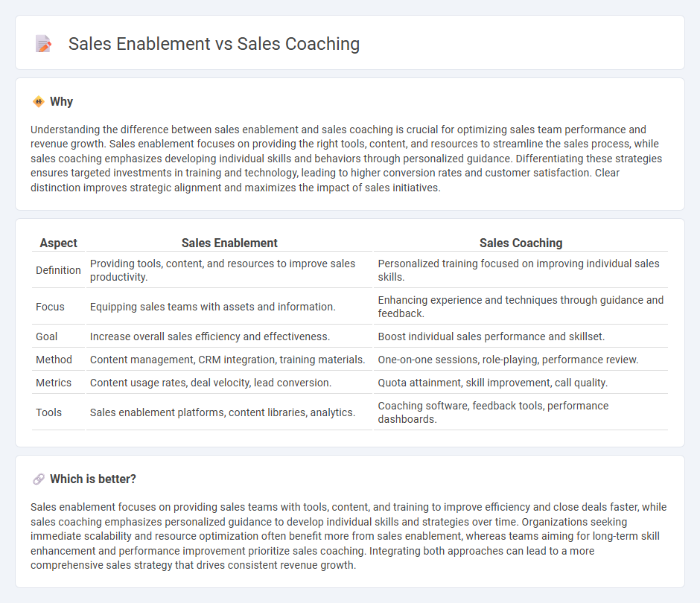Click cell 'Providing tools, content, and resources'

pos(229,270)
